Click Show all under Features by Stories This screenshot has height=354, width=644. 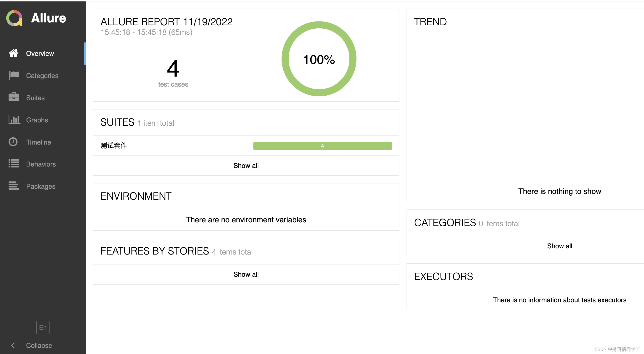[x=246, y=274]
